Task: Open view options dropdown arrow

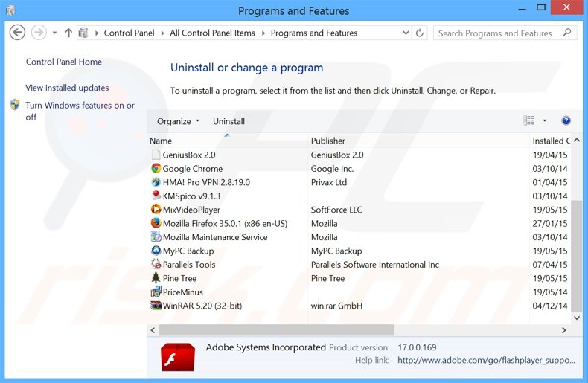Action: 545,120
